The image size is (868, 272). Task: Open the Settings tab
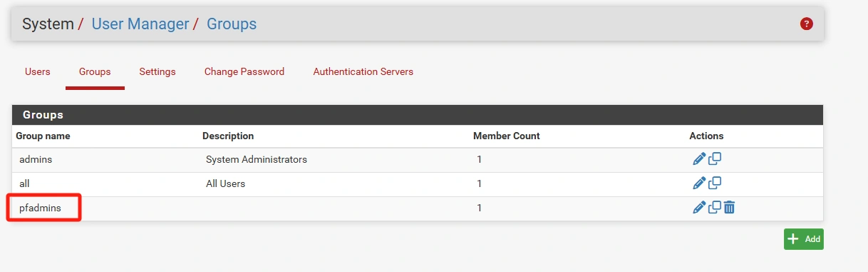[157, 71]
